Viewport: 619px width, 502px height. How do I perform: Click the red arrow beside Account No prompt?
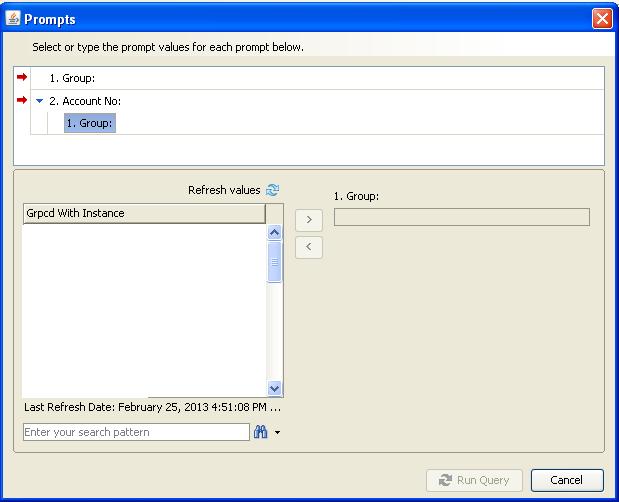point(23,100)
